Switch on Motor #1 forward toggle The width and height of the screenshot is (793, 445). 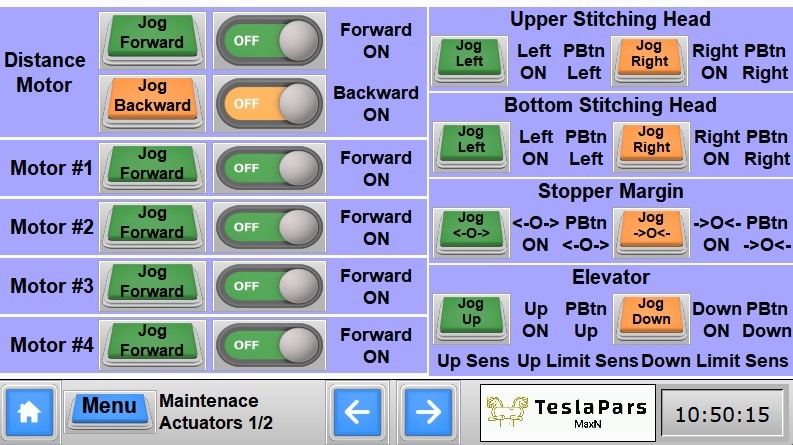(x=269, y=168)
